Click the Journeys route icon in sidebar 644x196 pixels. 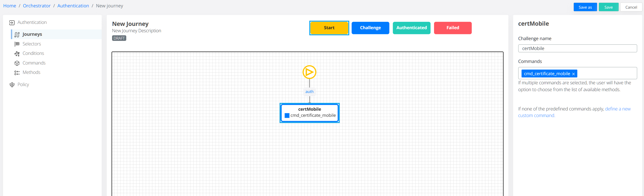point(17,35)
